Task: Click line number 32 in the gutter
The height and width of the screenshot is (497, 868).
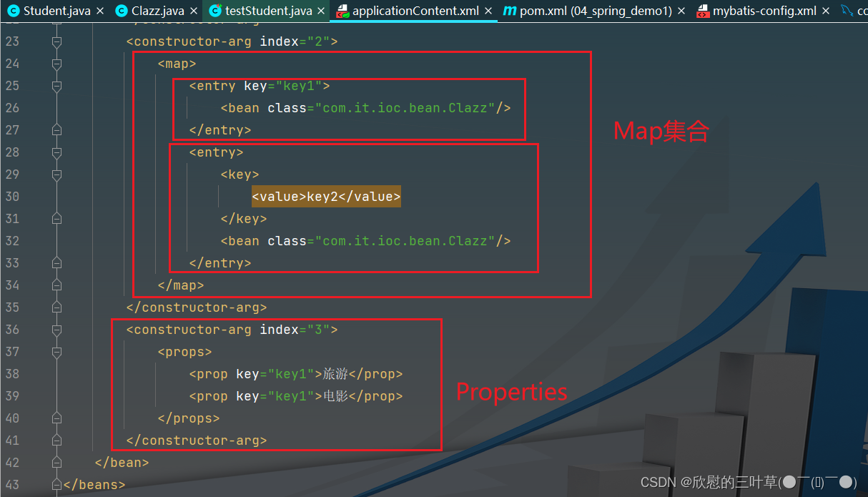Action: point(11,241)
